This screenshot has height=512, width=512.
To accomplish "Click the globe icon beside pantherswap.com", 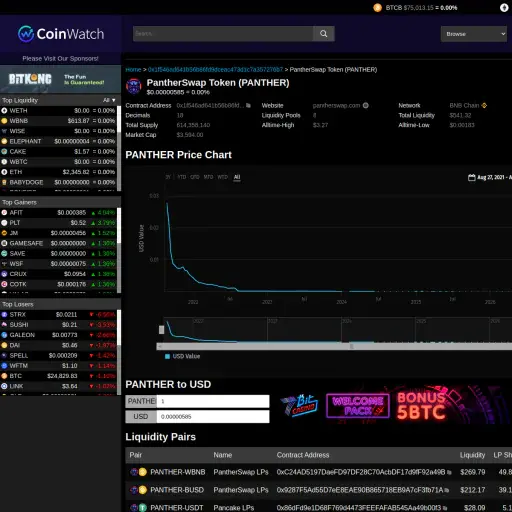I will click(366, 105).
